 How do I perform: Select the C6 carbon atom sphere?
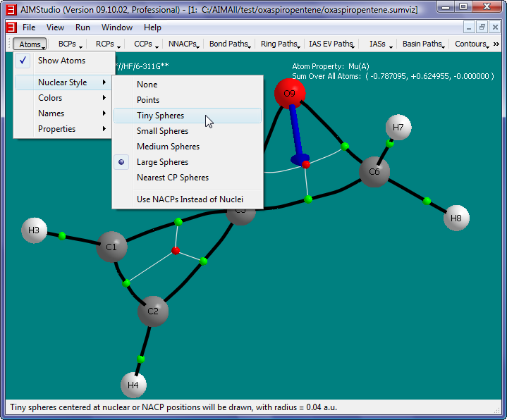coord(374,172)
